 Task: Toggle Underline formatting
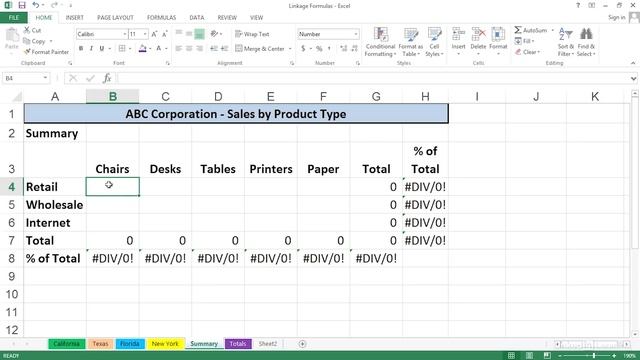tap(102, 49)
